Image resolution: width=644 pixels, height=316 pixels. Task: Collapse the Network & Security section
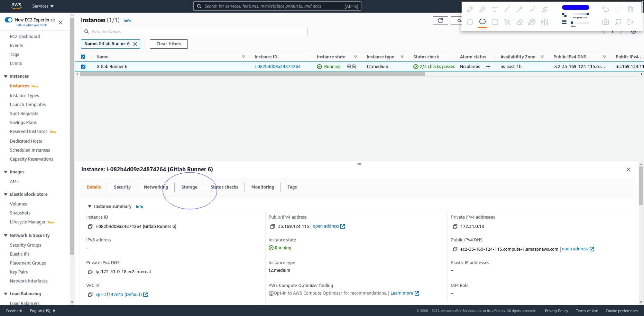click(6, 236)
